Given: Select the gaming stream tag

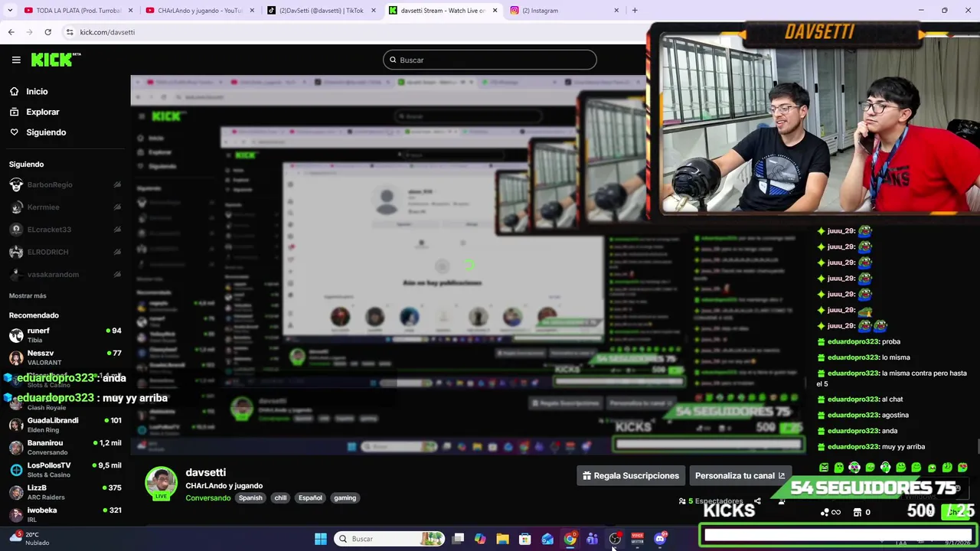Looking at the screenshot, I should click(x=345, y=497).
